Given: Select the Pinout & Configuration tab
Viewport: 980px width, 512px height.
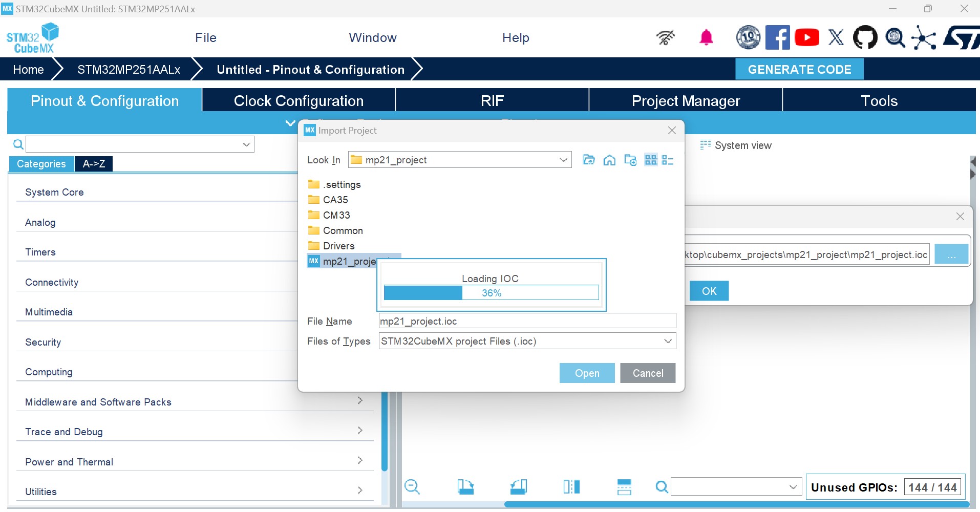Looking at the screenshot, I should click(104, 100).
